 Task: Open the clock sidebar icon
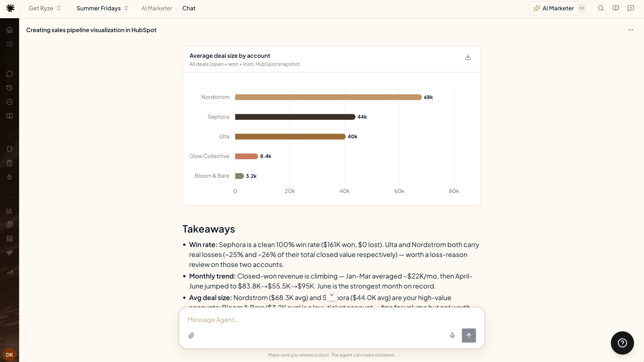click(x=10, y=102)
